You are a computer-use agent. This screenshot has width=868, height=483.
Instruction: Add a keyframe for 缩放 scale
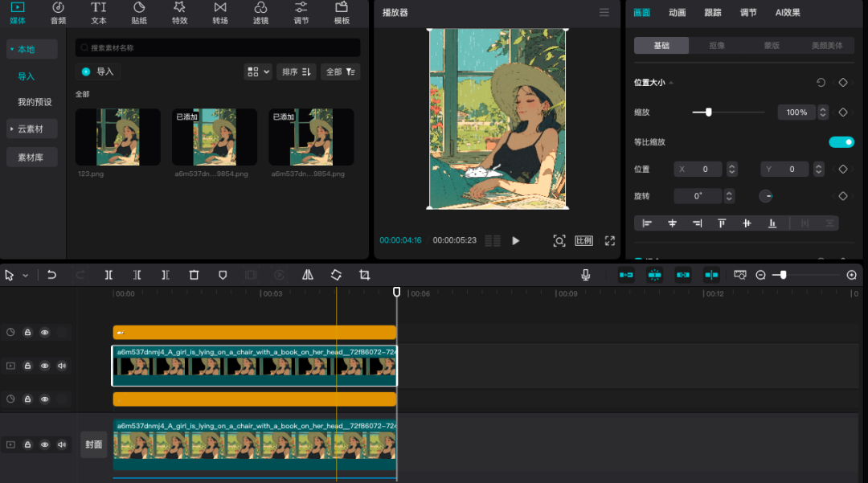tap(842, 113)
